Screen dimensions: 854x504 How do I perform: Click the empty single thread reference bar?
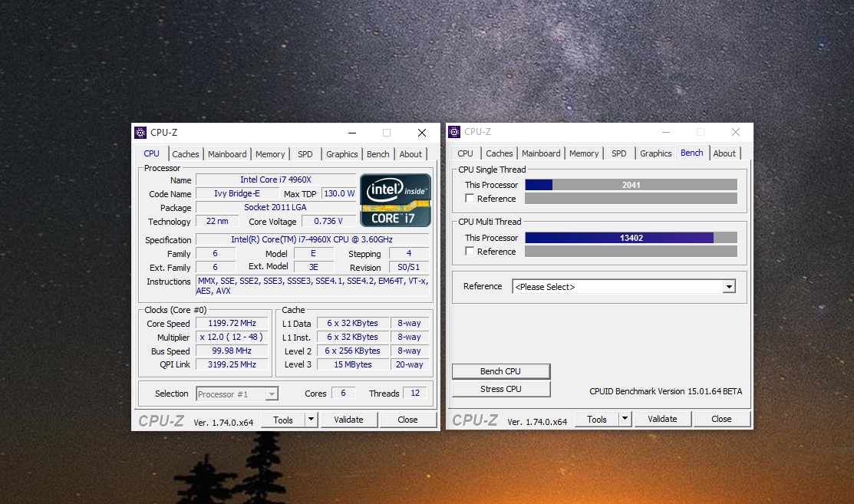[631, 199]
